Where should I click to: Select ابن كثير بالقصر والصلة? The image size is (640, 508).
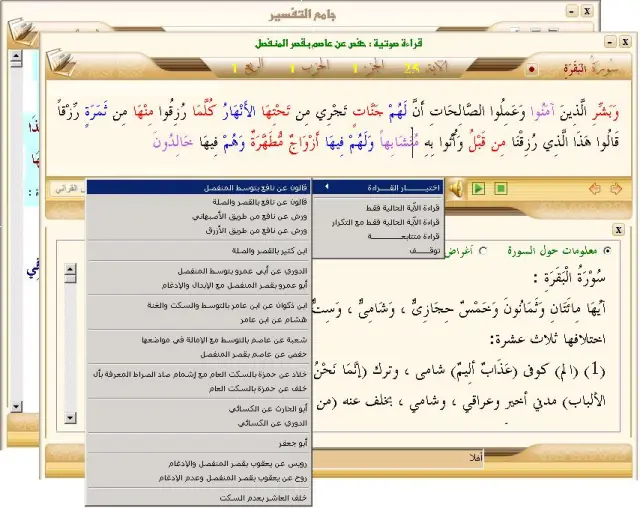pyautogui.click(x=199, y=251)
